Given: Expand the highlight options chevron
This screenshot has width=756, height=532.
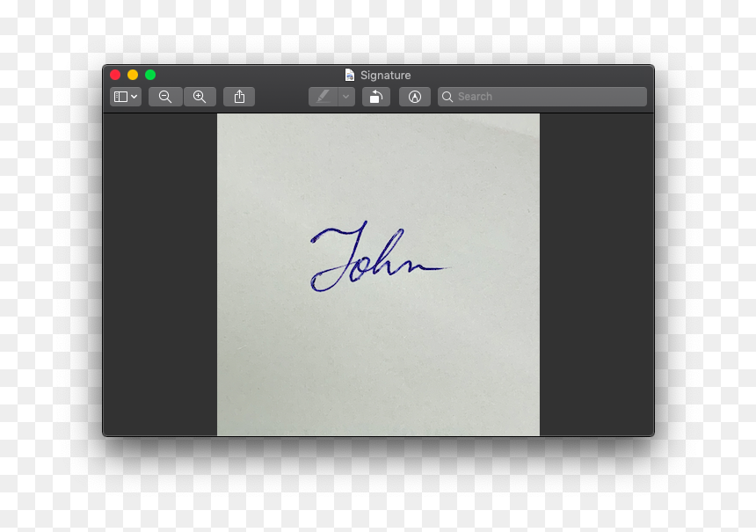Looking at the screenshot, I should pos(346,97).
